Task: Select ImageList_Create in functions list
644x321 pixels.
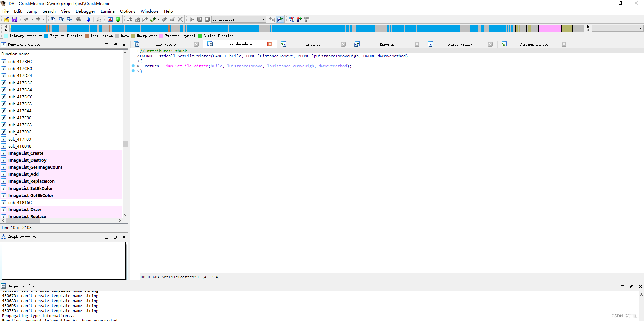Action: pyautogui.click(x=61, y=153)
